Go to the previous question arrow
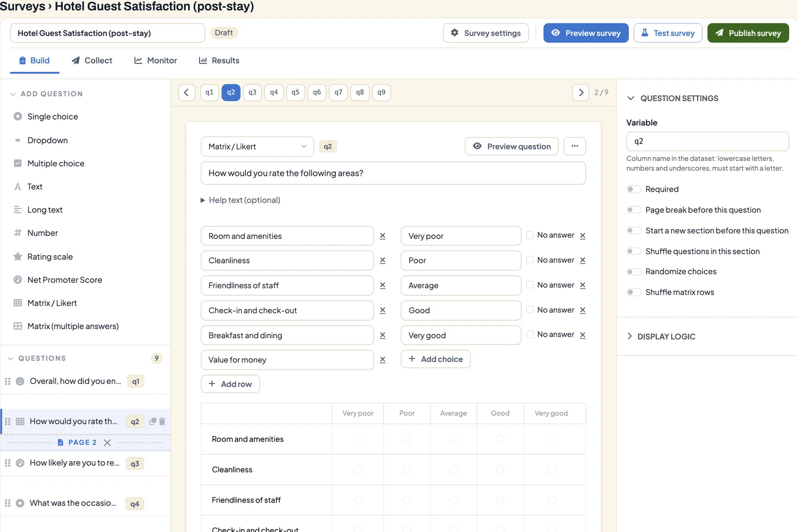This screenshot has width=798, height=532. pyautogui.click(x=187, y=92)
